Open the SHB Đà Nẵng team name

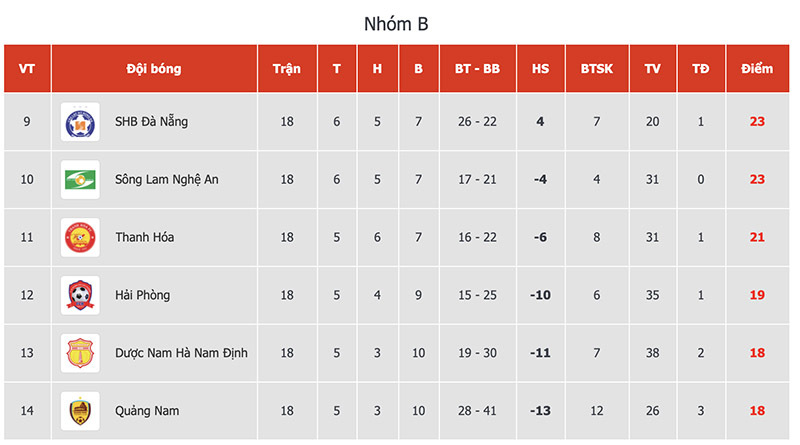point(151,122)
